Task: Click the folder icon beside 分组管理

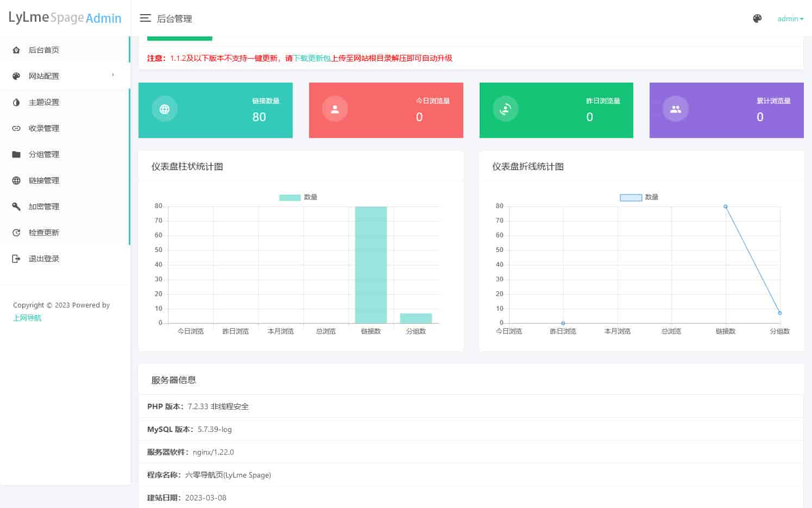Action: coord(16,154)
